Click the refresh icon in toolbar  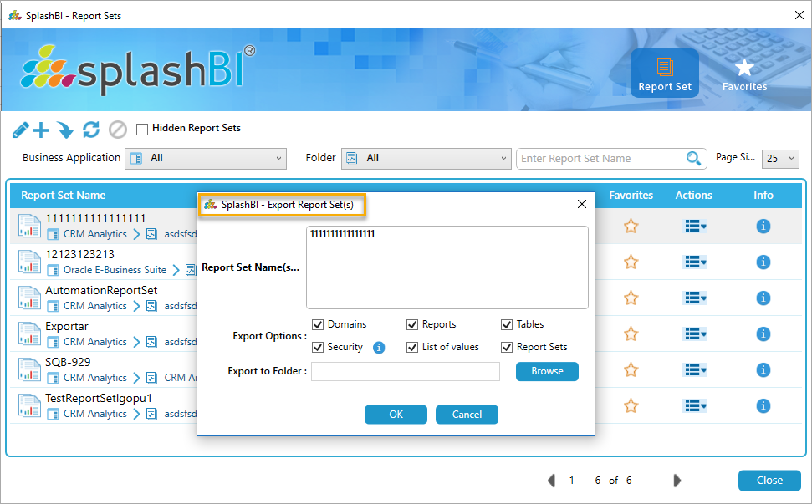(x=91, y=130)
